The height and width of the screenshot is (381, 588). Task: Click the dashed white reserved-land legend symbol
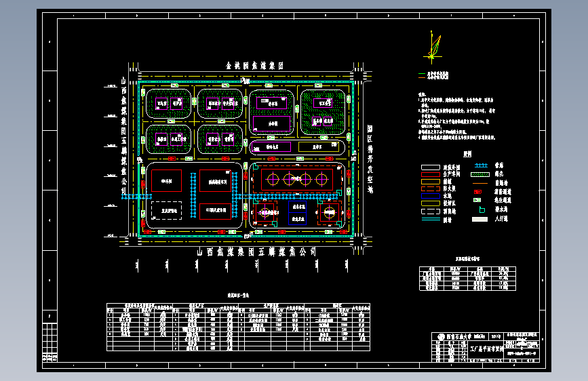pyautogui.click(x=431, y=212)
